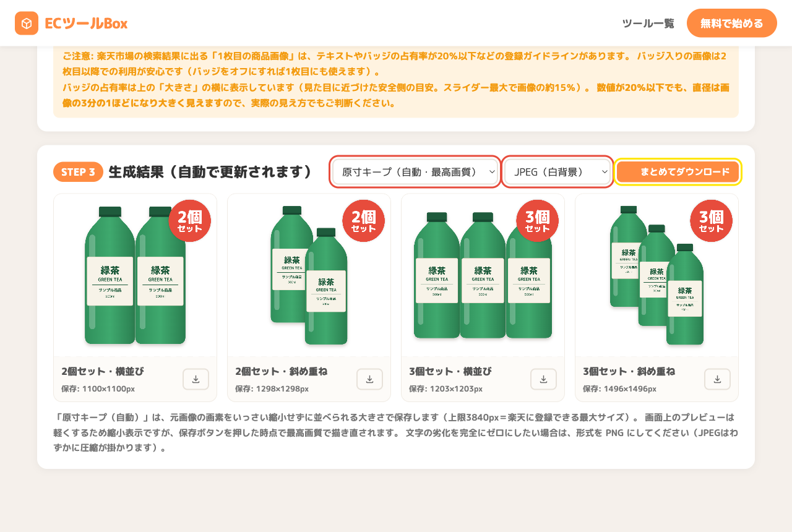
Task: Click the ECツールBox cube logo icon
Action: [x=27, y=24]
